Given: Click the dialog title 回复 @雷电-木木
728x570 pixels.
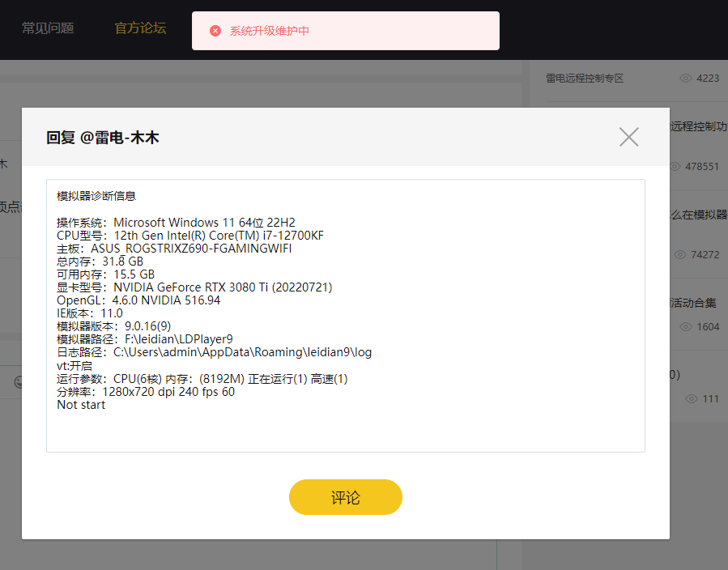Looking at the screenshot, I should tap(103, 138).
